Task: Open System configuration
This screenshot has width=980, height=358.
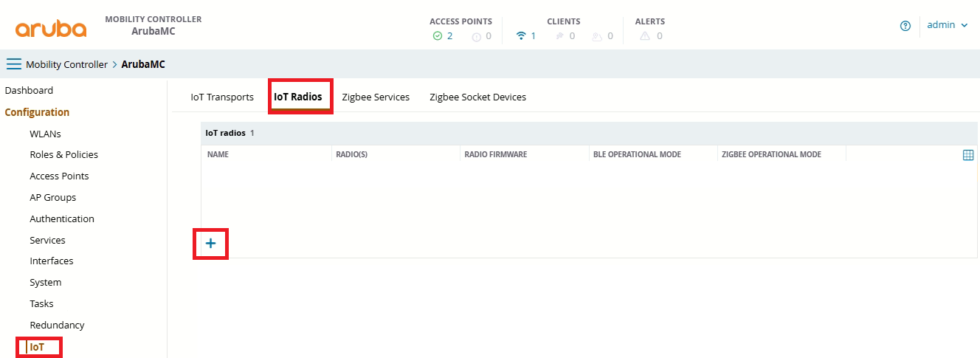Action: point(46,282)
